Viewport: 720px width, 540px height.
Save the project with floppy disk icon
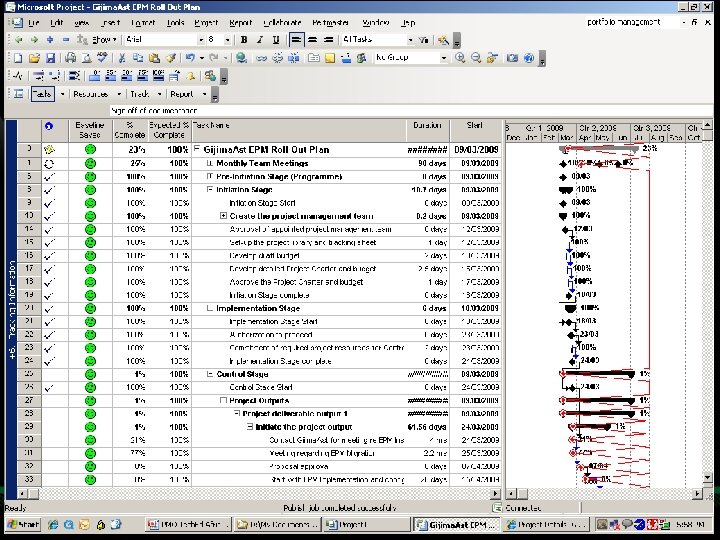click(50, 58)
